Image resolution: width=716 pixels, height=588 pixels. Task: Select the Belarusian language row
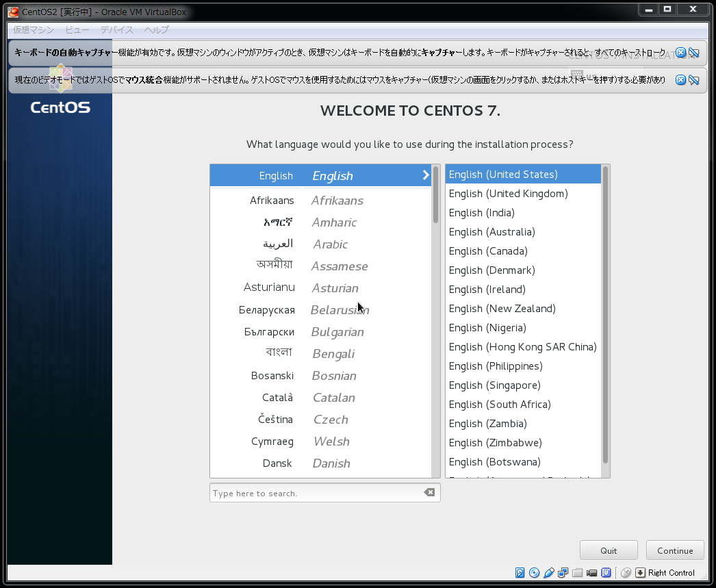pos(320,310)
